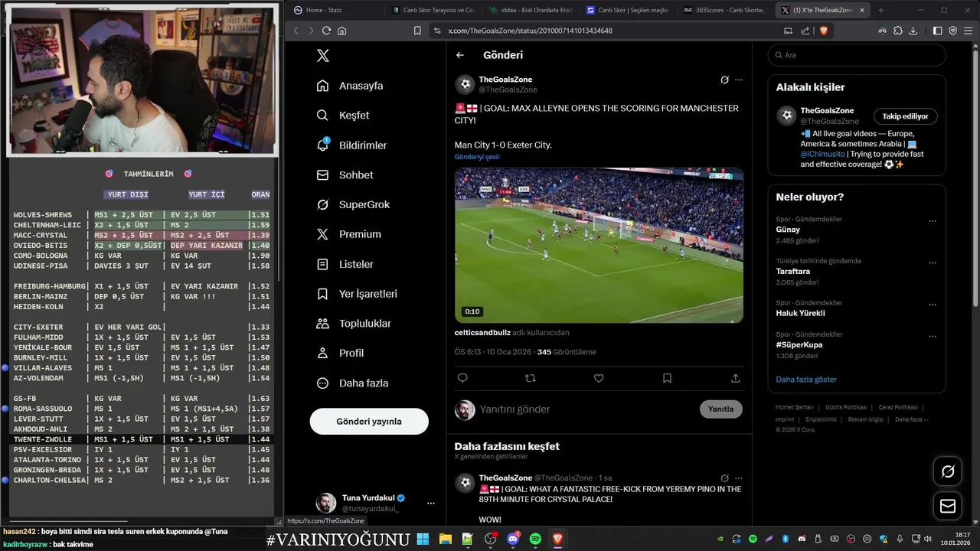
Task: Switch to Canlı Skor Seçilen maçlar tab
Action: 627,10
